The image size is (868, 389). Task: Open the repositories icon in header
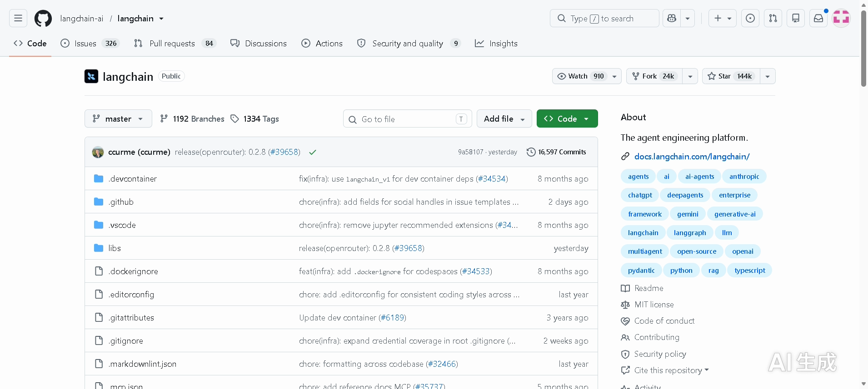796,18
